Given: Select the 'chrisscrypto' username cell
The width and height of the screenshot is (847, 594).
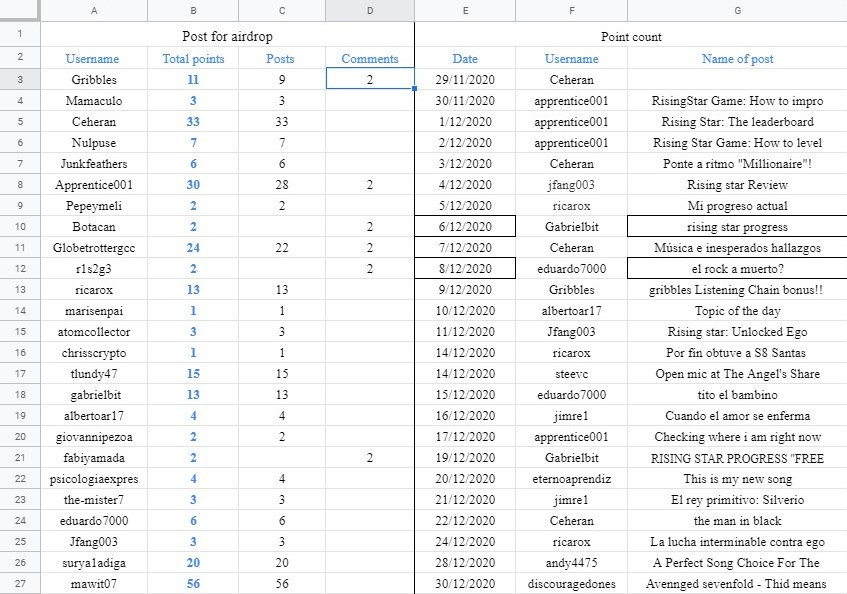Looking at the screenshot, I should coord(94,353).
